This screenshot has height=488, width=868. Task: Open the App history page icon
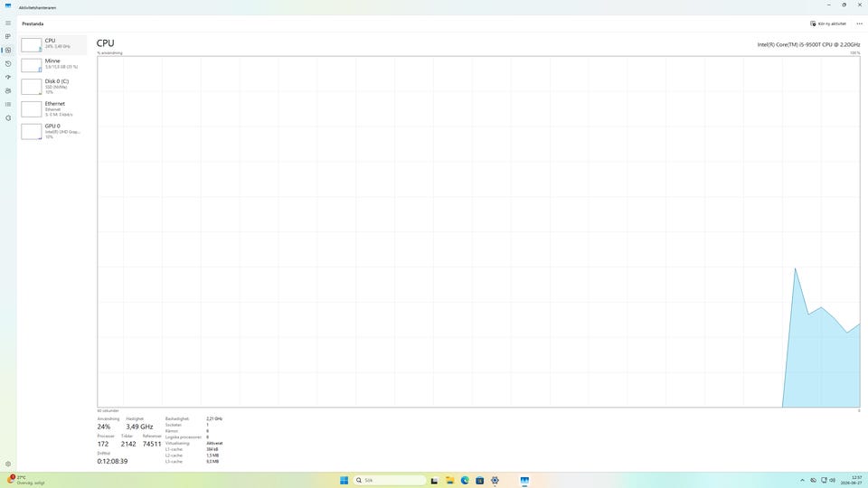pos(8,63)
